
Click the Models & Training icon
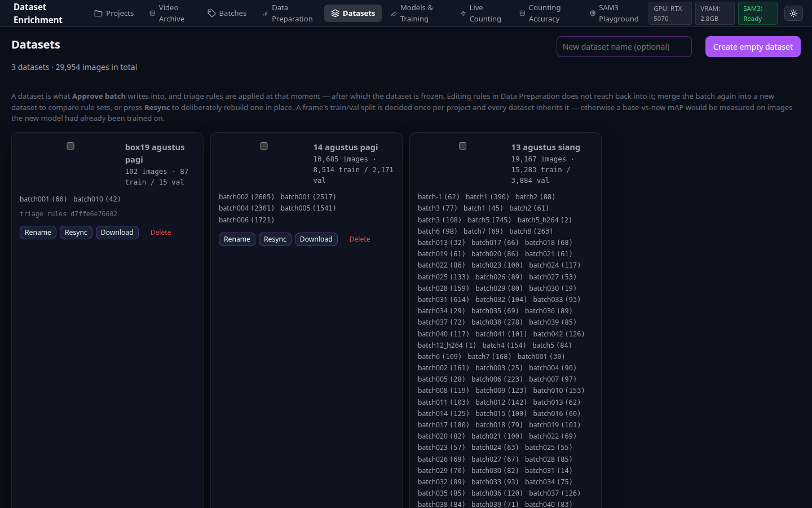pyautogui.click(x=394, y=13)
